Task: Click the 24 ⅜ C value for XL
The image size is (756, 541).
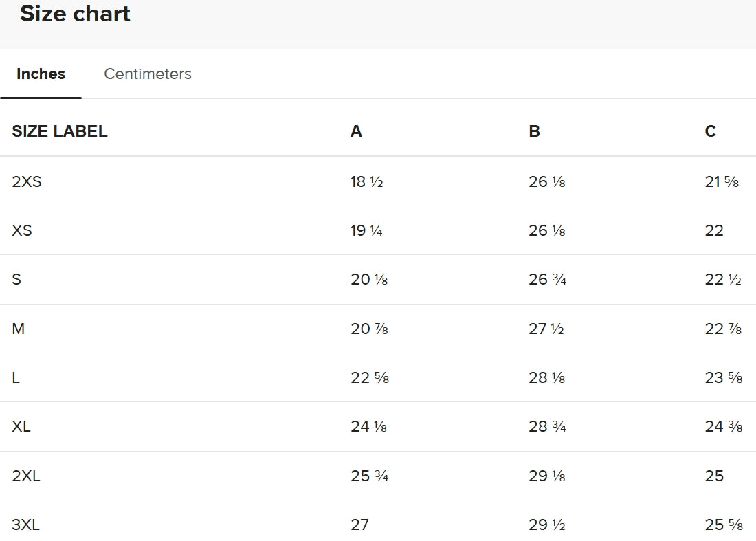Action: point(724,426)
